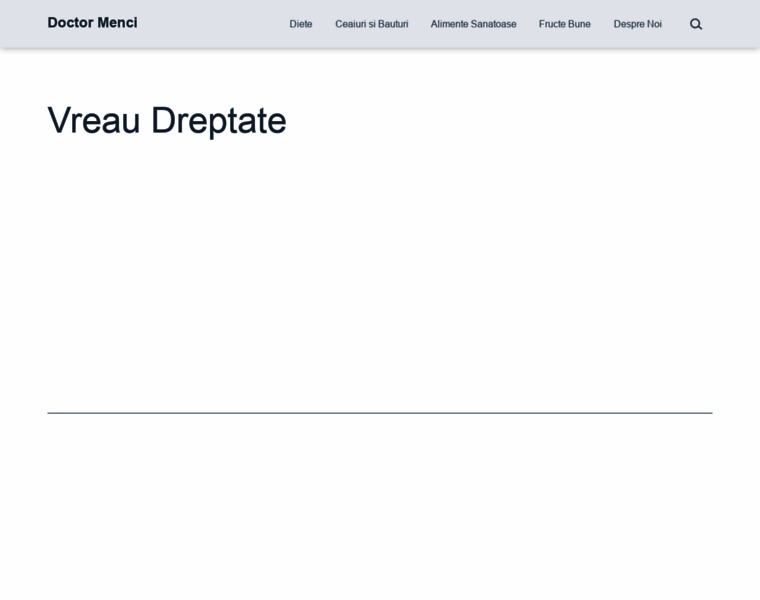Open site search from the header
760x600 pixels.
click(x=696, y=24)
